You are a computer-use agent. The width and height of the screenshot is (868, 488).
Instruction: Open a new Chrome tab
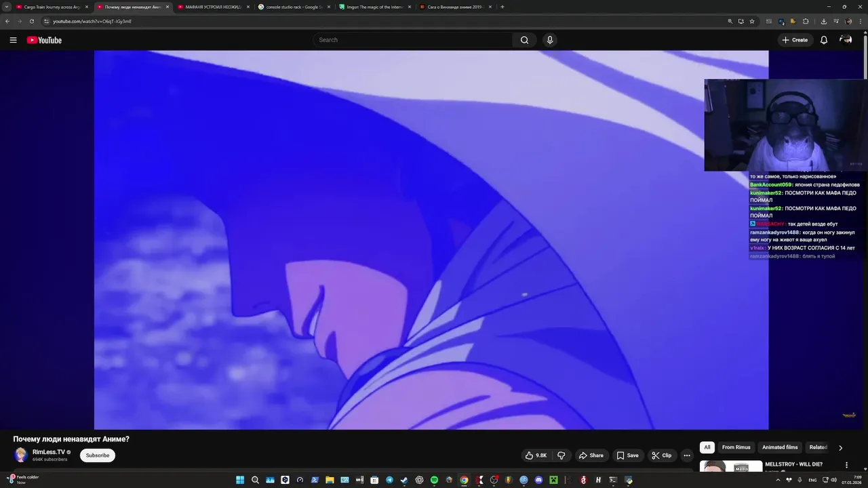coord(502,7)
